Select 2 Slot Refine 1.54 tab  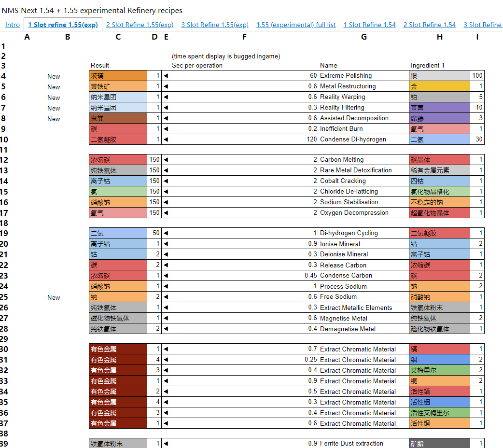pos(429,25)
